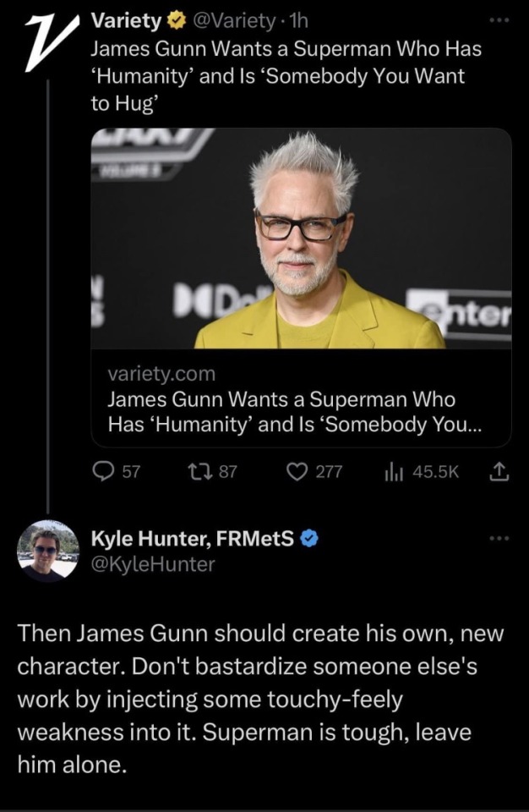Open the James Gunn article photo
Screen dimensions: 529x812
301,239
